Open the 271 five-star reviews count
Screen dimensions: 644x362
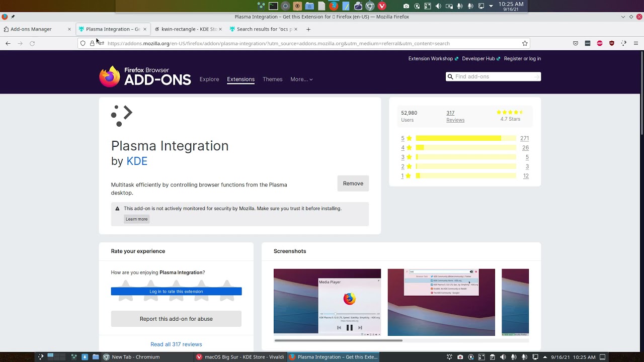pos(524,138)
